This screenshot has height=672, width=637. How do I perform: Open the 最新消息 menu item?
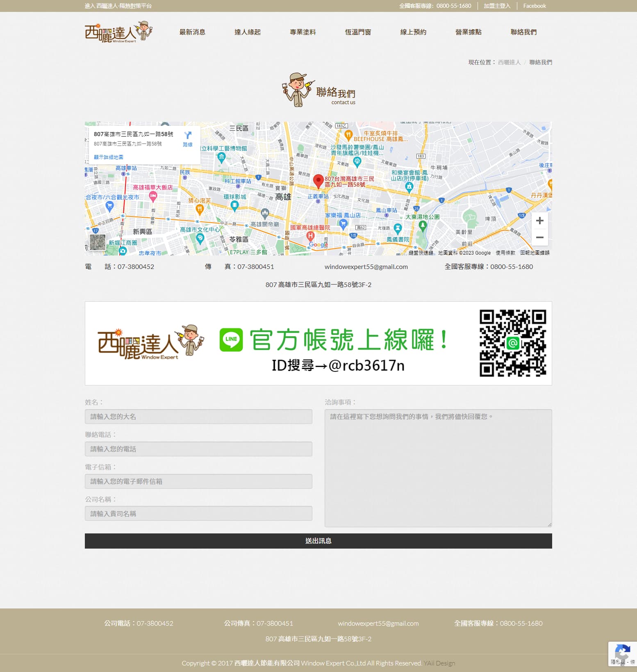(192, 32)
